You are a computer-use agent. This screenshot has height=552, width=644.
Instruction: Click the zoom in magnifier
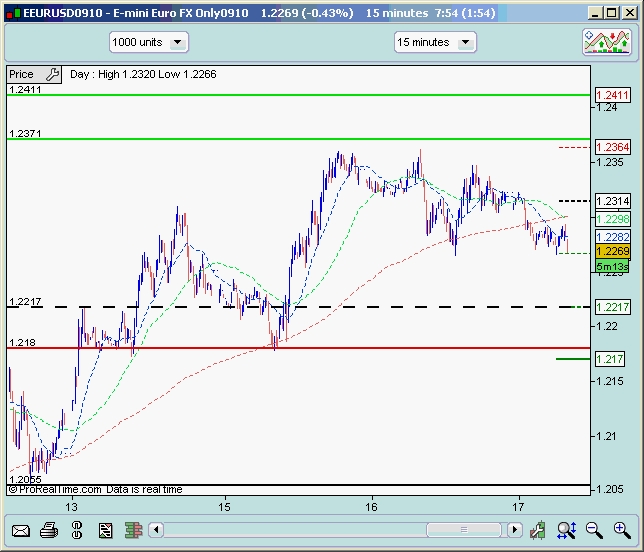pyautogui.click(x=620, y=530)
